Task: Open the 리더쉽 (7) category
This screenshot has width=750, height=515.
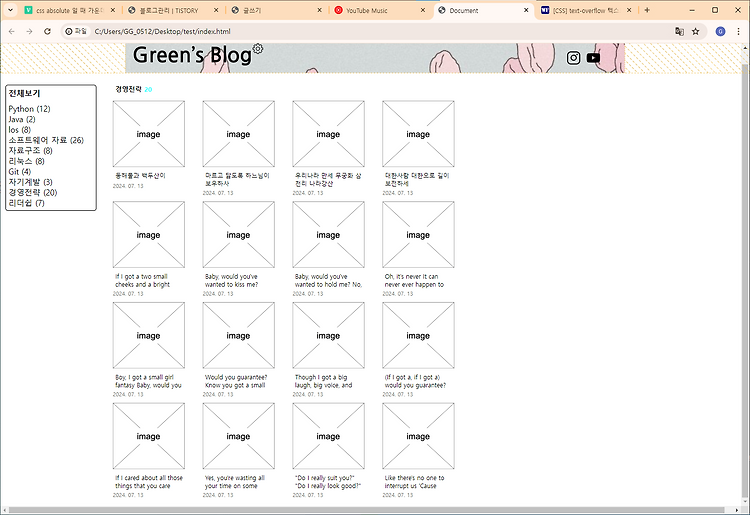Action: 26,203
